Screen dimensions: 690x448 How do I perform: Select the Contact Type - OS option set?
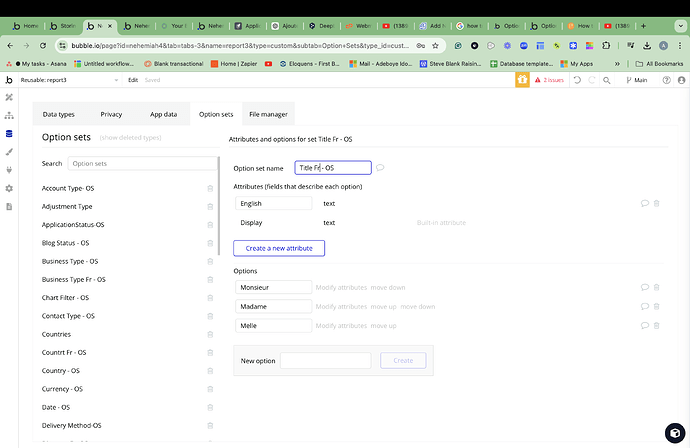68,316
